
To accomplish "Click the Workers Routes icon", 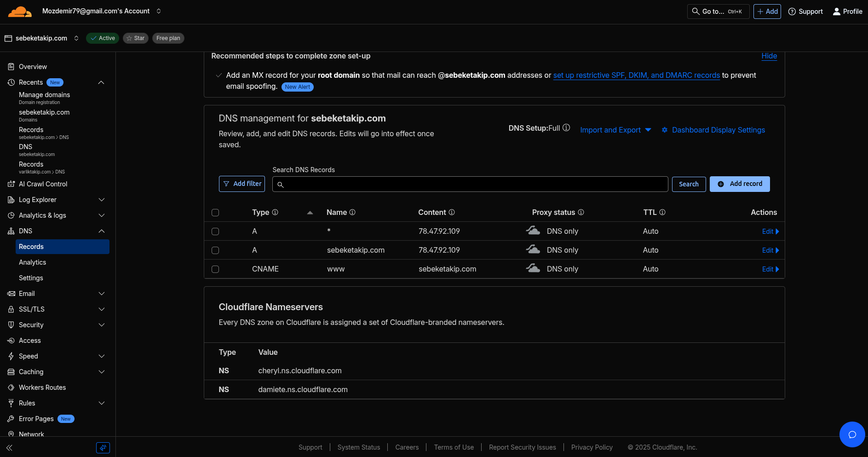I will point(11,388).
